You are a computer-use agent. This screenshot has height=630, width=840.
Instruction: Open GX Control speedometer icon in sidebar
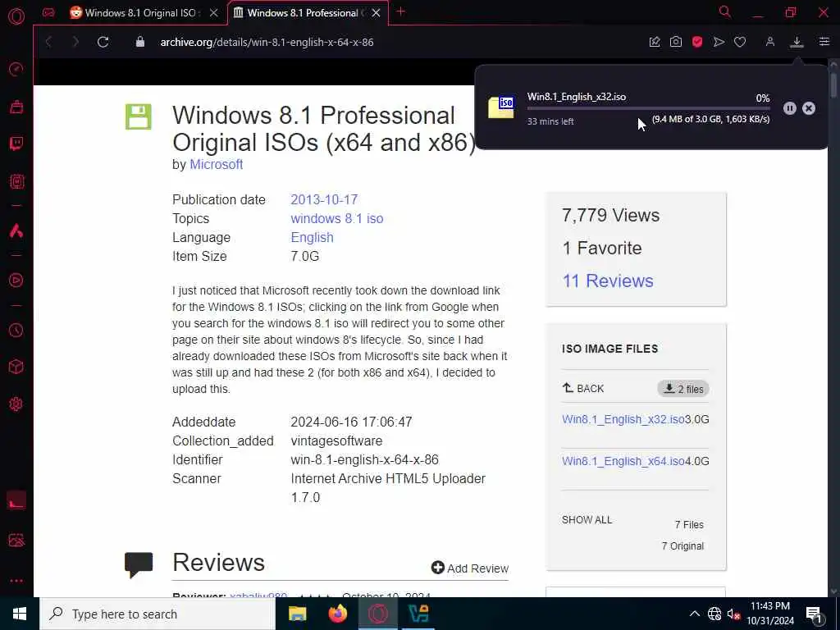click(16, 69)
